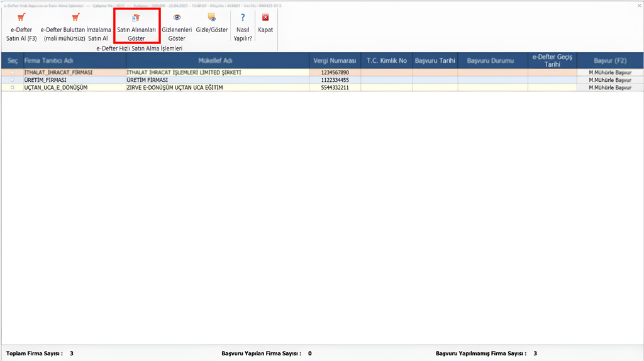Select the UÇTAN_UCA_E_DÖNÜŞÜM cell
The width and height of the screenshot is (644, 361).
[75, 87]
